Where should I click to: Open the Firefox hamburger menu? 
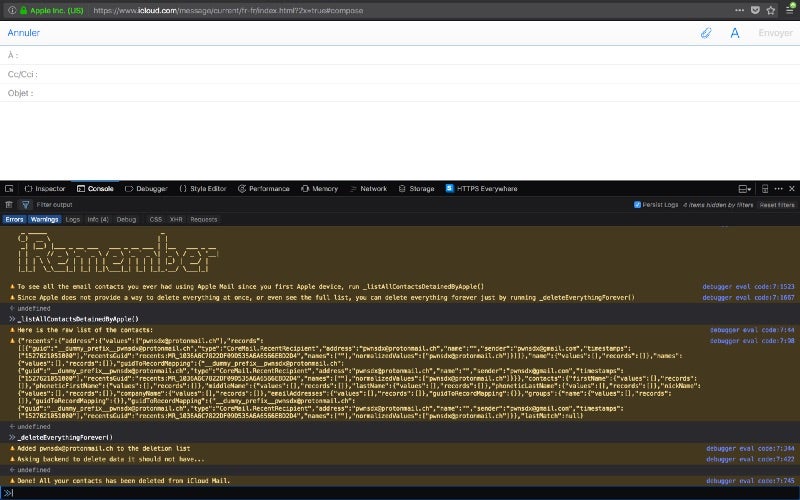[789, 10]
